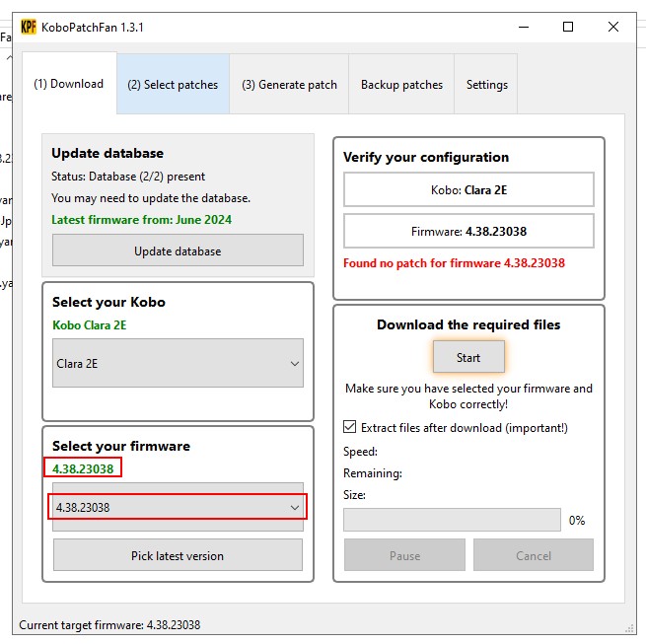The image size is (646, 644).
Task: Expand the firmware version dropdown 4.38.23038
Action: [x=178, y=508]
